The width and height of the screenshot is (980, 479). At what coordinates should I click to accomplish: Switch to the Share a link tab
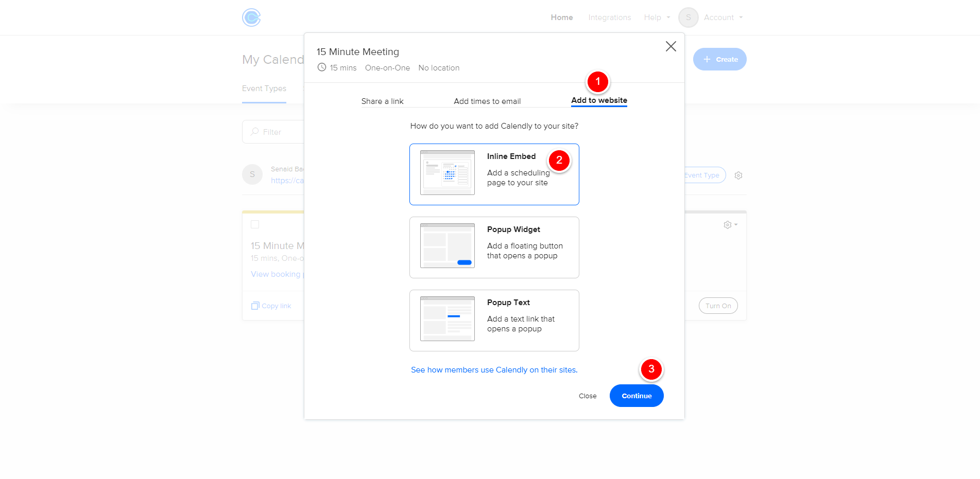tap(382, 101)
